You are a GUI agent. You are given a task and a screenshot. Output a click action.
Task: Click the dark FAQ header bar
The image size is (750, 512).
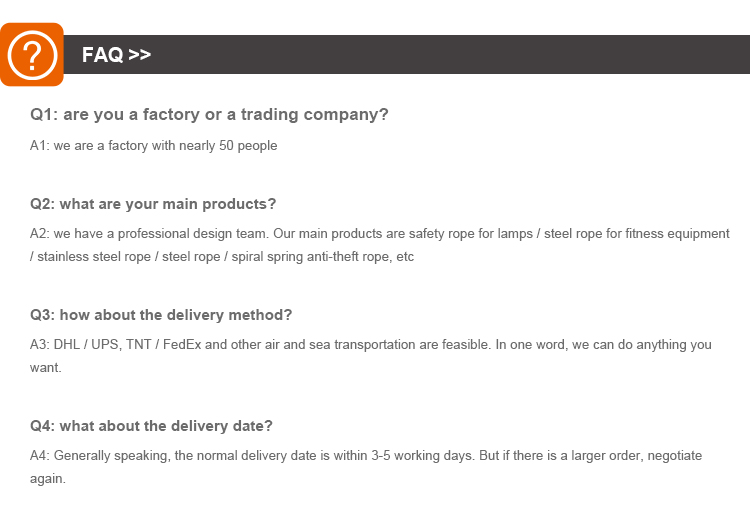click(x=450, y=54)
